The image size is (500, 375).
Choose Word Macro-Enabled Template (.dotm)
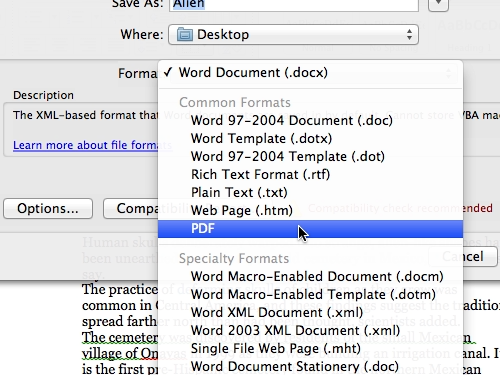click(x=310, y=294)
